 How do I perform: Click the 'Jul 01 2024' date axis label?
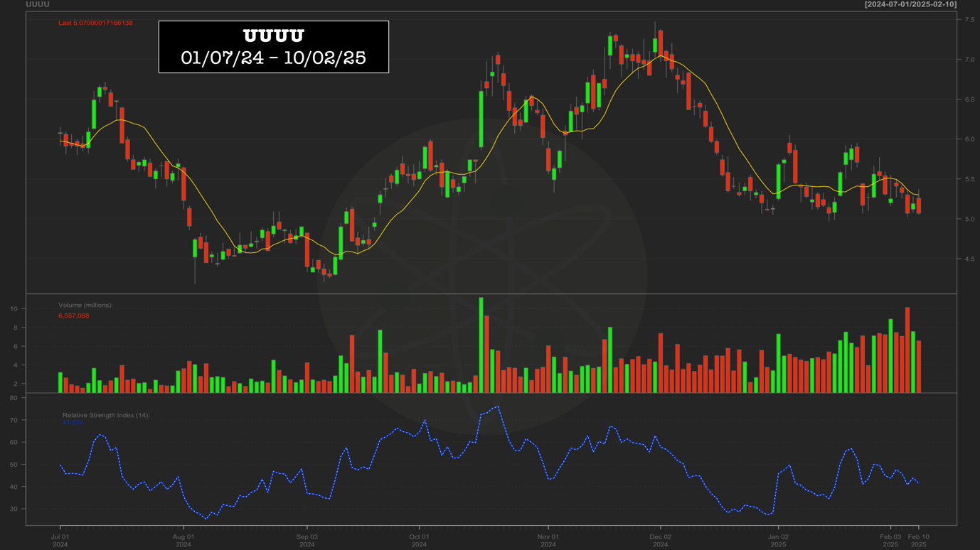pos(60,541)
